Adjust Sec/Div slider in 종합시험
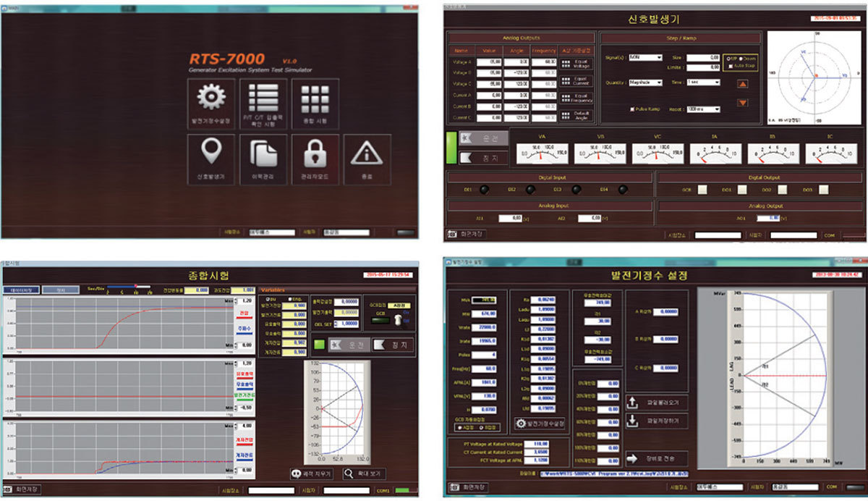The height and width of the screenshot is (501, 868). click(129, 287)
